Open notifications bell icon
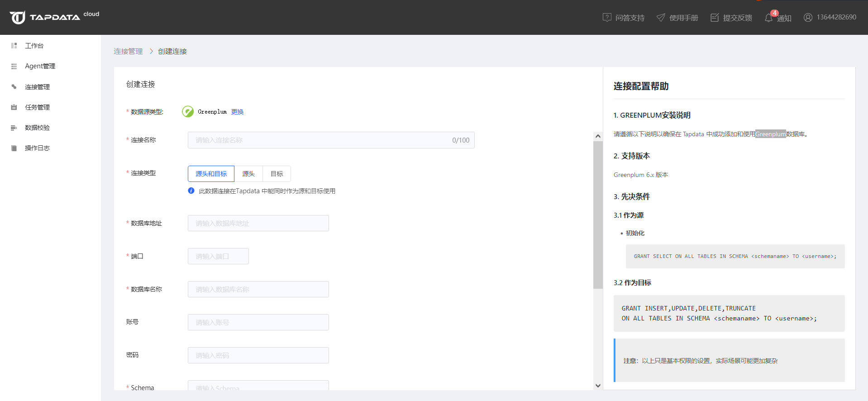The image size is (868, 401). tap(768, 18)
